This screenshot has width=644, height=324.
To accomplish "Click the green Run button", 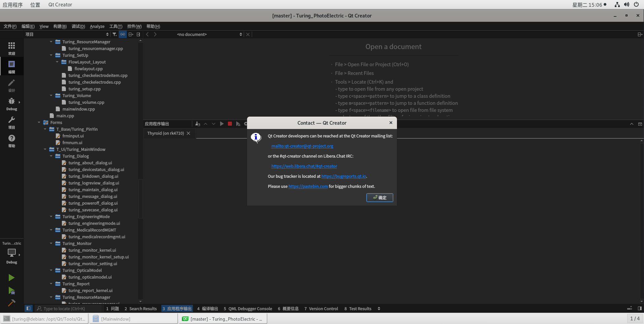I will tap(11, 278).
